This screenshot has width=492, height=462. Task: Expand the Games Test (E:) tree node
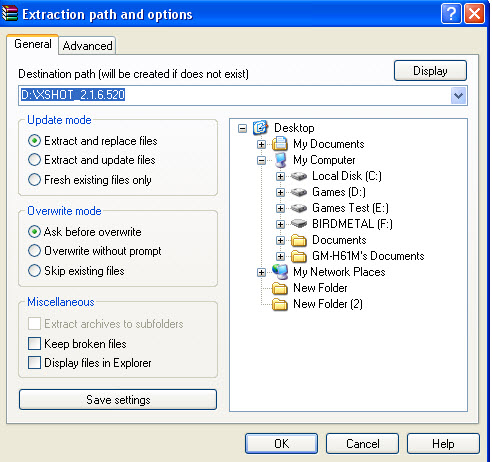pos(280,208)
